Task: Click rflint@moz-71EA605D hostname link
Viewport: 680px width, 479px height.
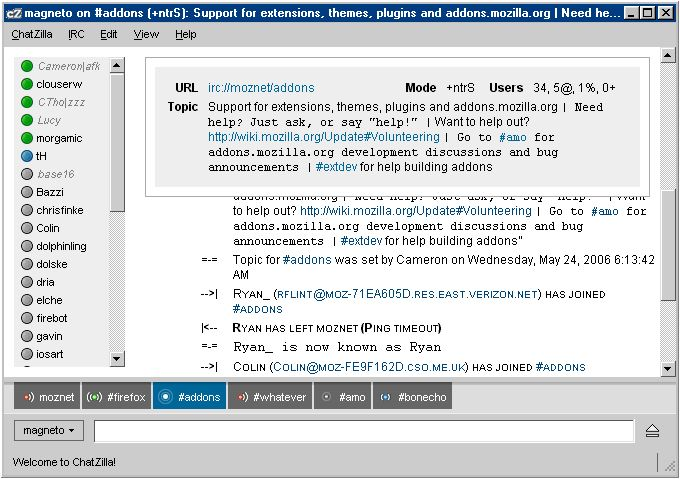Action: (x=407, y=294)
